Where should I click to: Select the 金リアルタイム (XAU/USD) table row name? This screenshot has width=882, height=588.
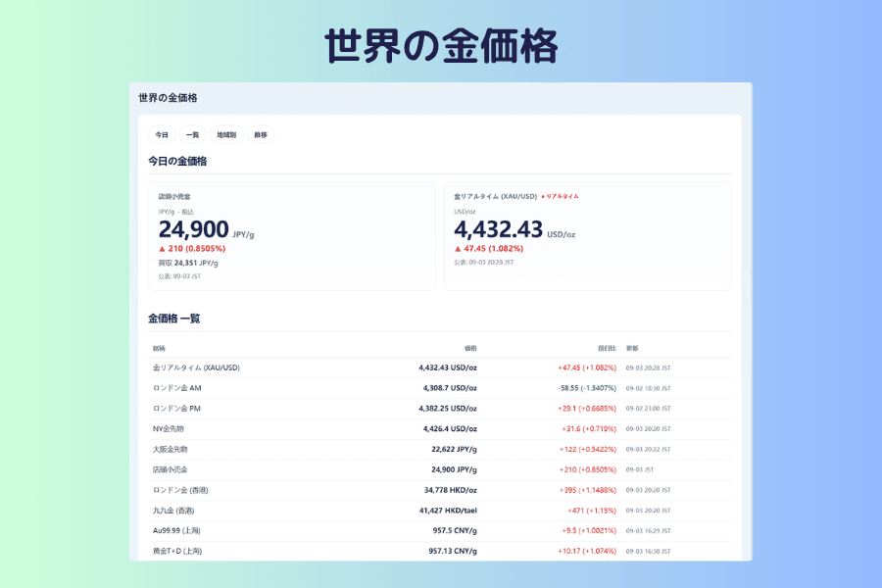tap(196, 368)
